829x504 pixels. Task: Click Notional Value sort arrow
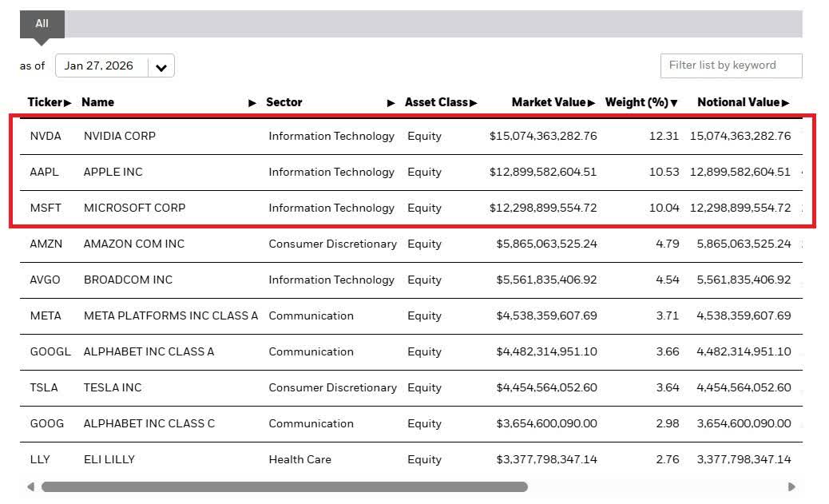(x=786, y=103)
